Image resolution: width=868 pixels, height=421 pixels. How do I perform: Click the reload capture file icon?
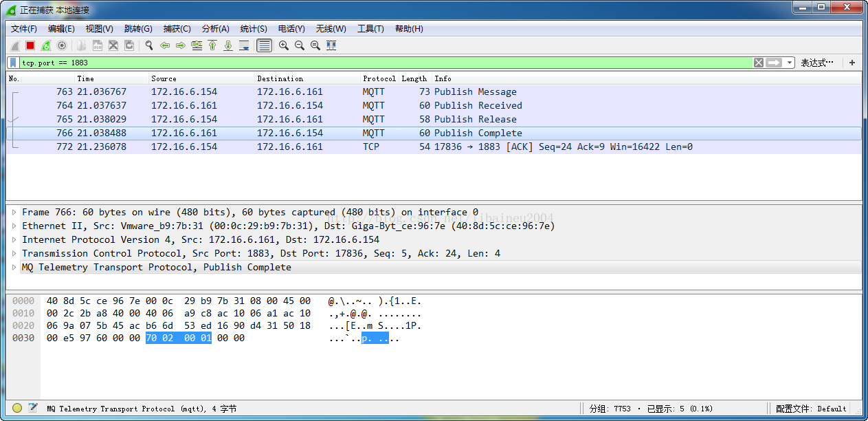point(129,45)
